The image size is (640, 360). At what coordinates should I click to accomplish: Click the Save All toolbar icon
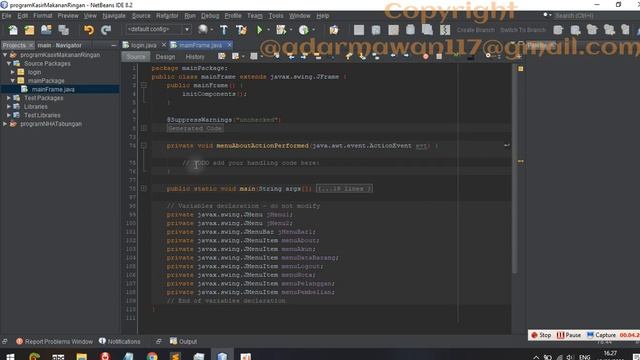(x=63, y=30)
